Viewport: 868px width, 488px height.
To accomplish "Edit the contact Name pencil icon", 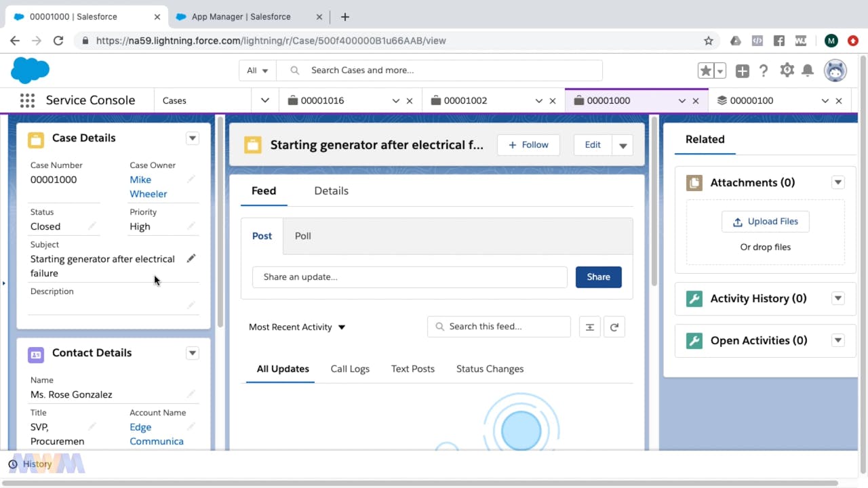I will [191, 394].
